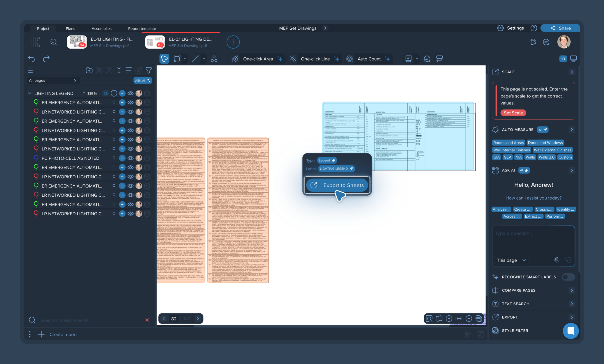Toggle visibility of LIGHTING LEGEND group
The height and width of the screenshot is (364, 604).
tap(130, 93)
